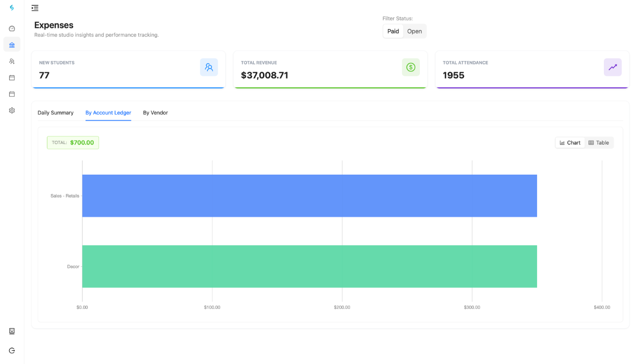Click the "$300.00" axis tick label
The height and width of the screenshot is (364, 637).
472,307
